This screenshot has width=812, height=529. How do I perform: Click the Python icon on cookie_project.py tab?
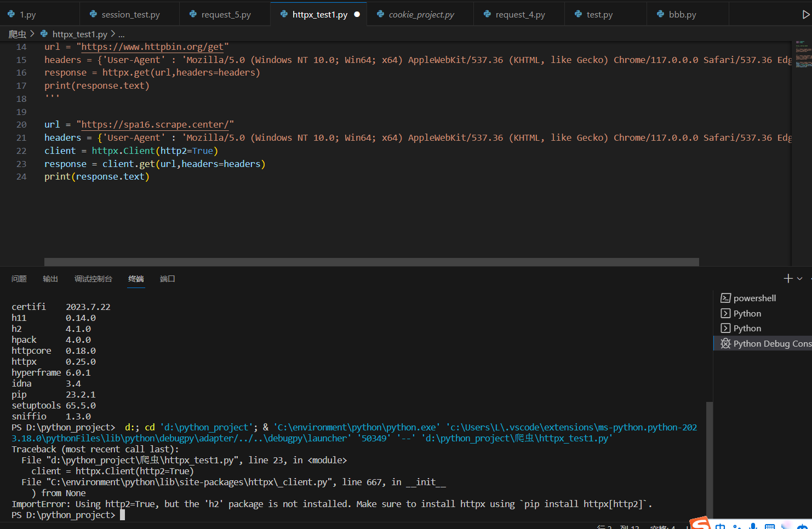(x=380, y=14)
